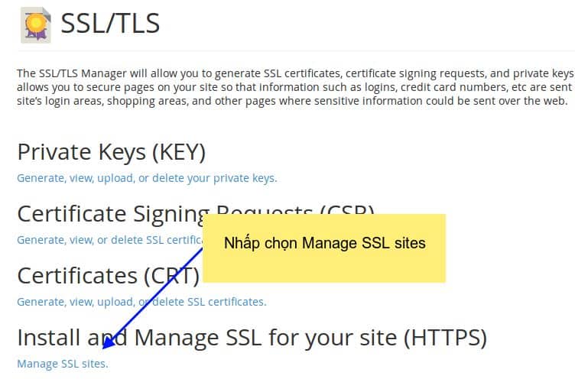Viewport: 575px width, 392px height.
Task: Open Generate, view, upload, or delete SSL certificates
Action: [x=141, y=302]
